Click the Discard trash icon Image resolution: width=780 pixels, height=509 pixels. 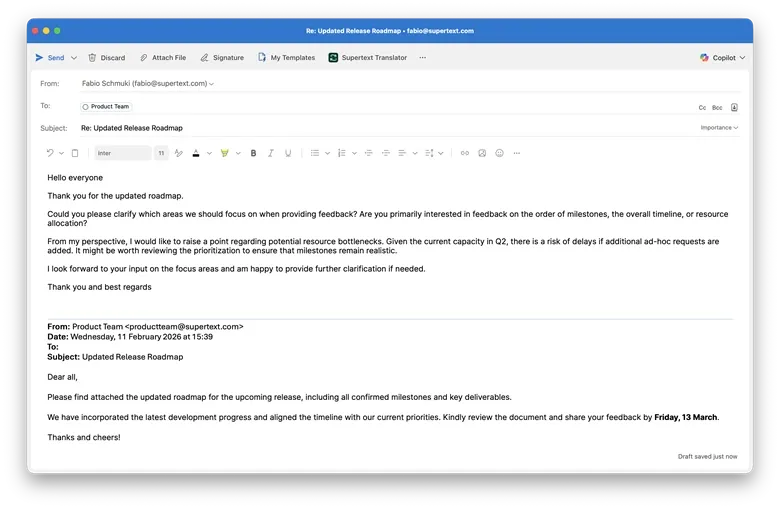tap(92, 58)
